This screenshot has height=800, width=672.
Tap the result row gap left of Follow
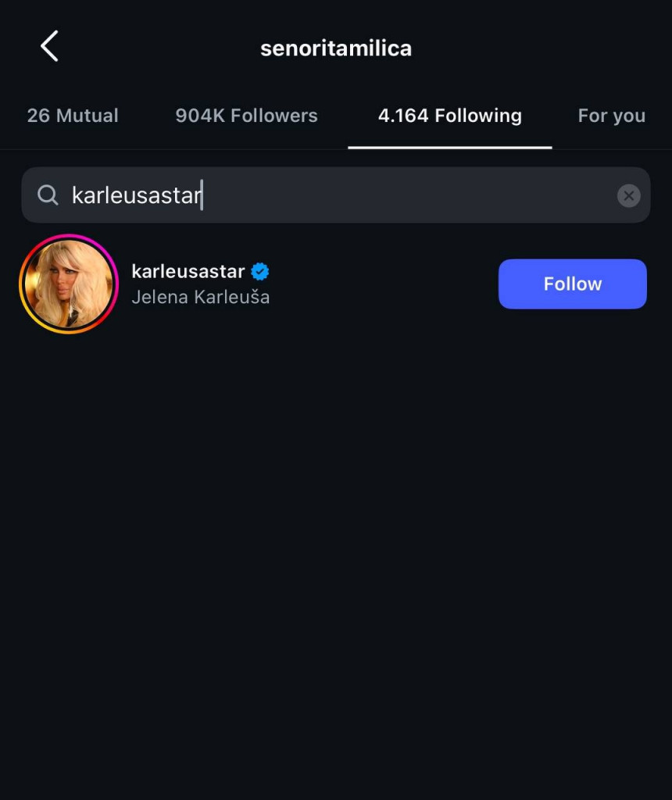(x=383, y=284)
